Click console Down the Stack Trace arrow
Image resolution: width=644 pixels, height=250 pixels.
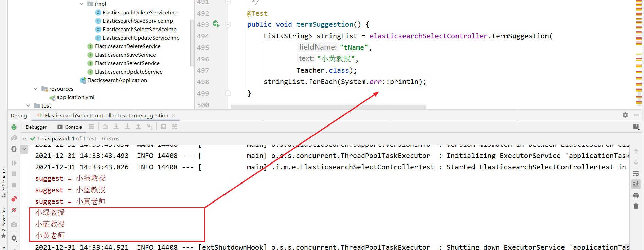[x=636, y=162]
